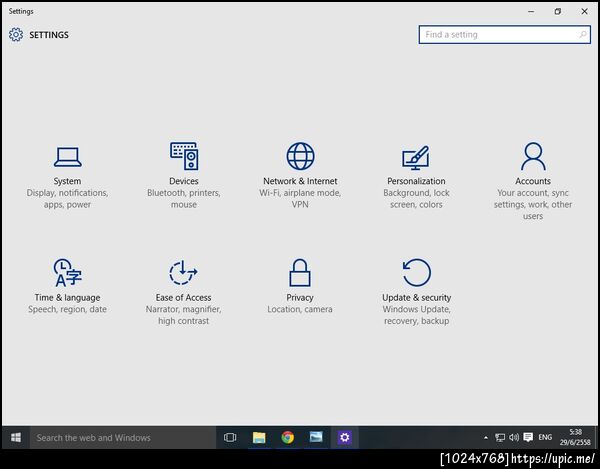
Task: Click the System category title
Action: (67, 181)
